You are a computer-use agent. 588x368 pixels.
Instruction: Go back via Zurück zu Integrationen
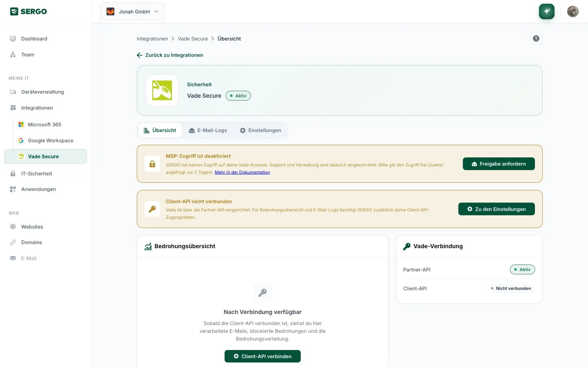pyautogui.click(x=170, y=55)
